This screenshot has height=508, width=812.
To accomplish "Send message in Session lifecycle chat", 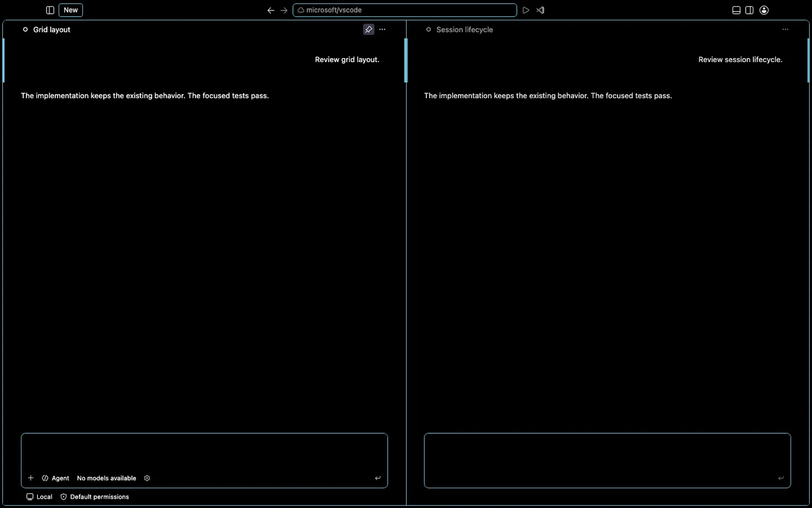I will point(781,478).
